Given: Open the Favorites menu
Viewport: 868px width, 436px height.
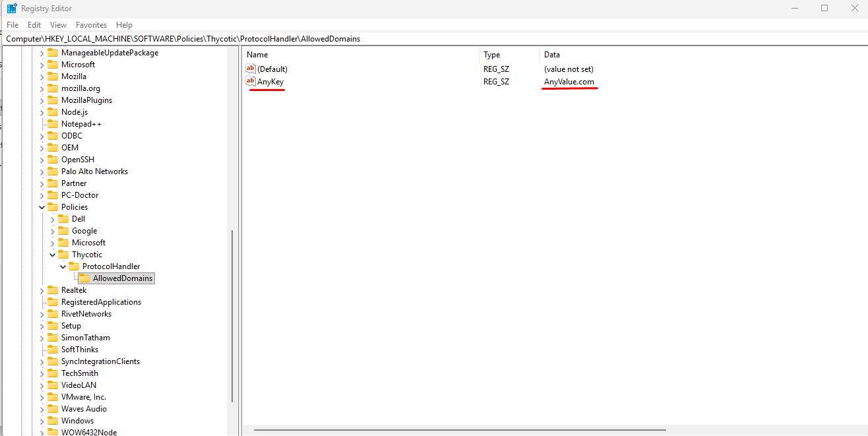Looking at the screenshot, I should pos(91,25).
